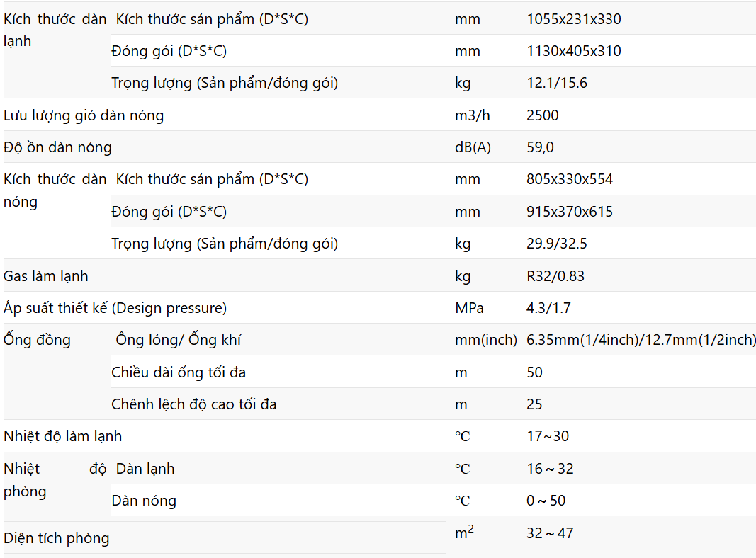This screenshot has width=756, height=558.
Task: Select the 915x370x615 packaging value
Action: coord(570,212)
